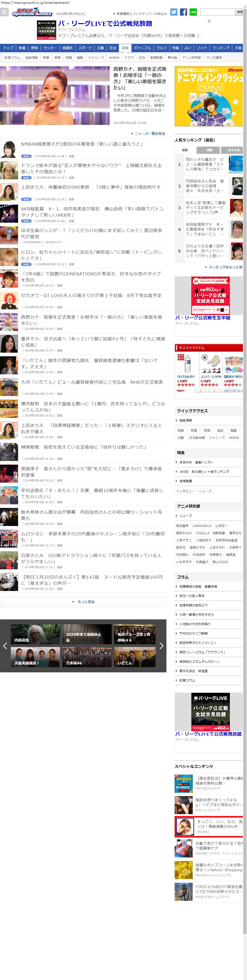Select ギャンブル in the navigation bar
The width and height of the screenshot is (247, 980).
click(x=143, y=48)
